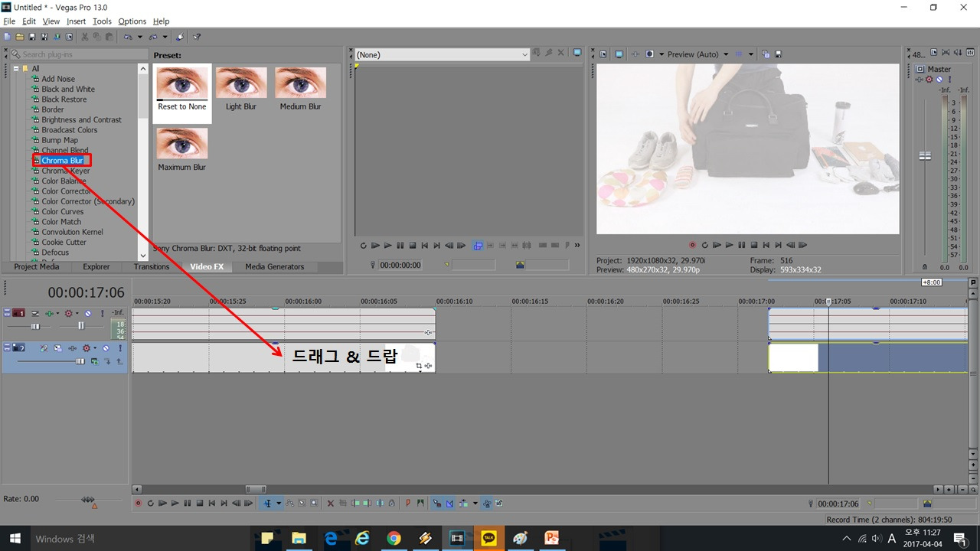
Task: Click the Undo icon in the main toolbar
Action: click(127, 37)
